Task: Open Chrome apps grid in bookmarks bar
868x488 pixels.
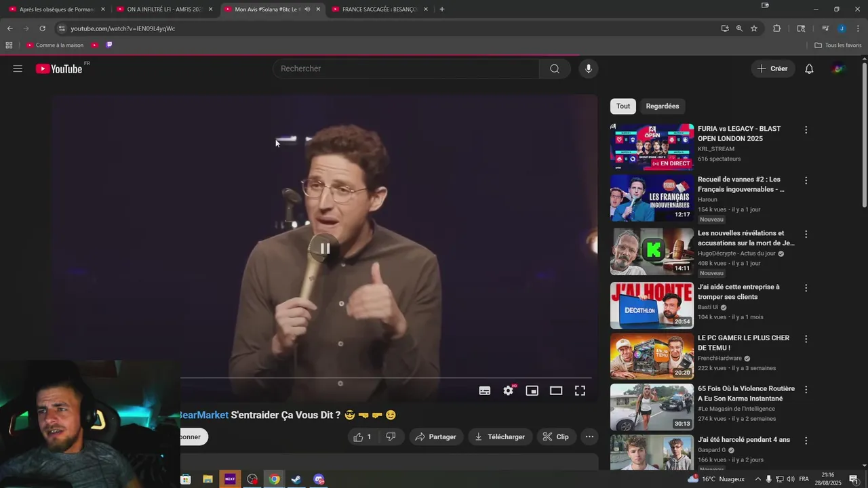Action: point(9,45)
